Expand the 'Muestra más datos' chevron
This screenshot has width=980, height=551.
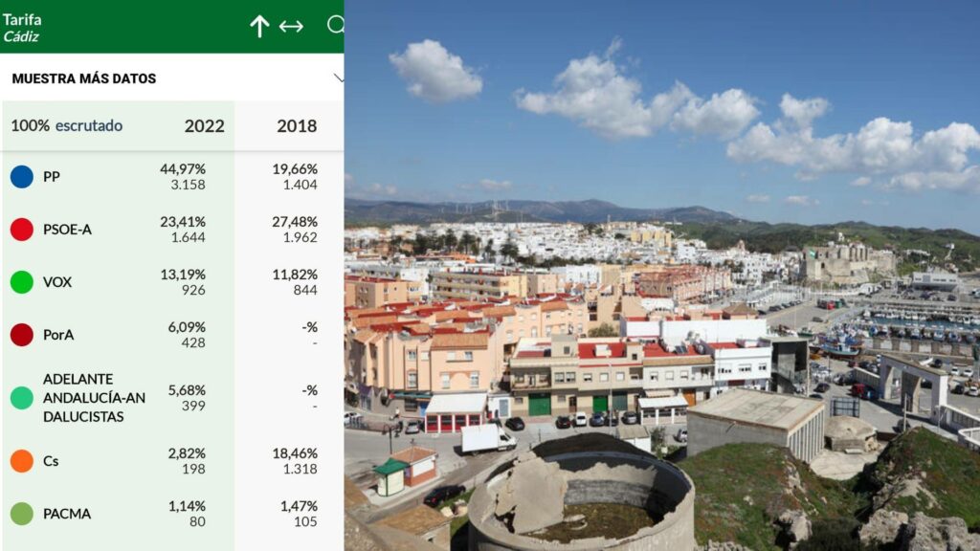point(338,77)
